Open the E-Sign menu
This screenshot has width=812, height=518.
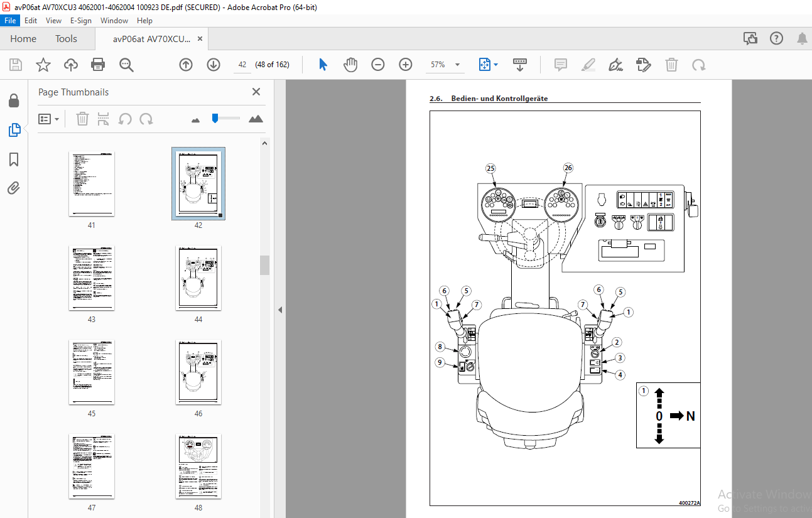pyautogui.click(x=81, y=21)
